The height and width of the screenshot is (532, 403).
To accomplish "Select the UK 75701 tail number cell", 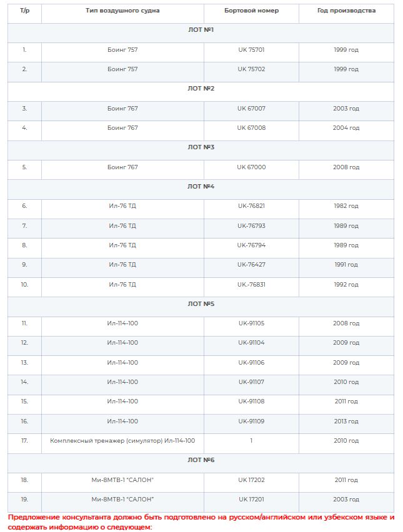I will coord(251,52).
